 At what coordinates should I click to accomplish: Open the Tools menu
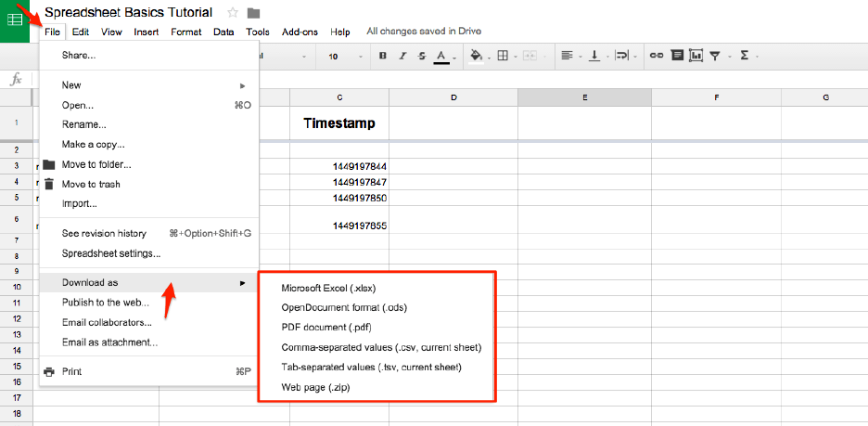click(258, 32)
